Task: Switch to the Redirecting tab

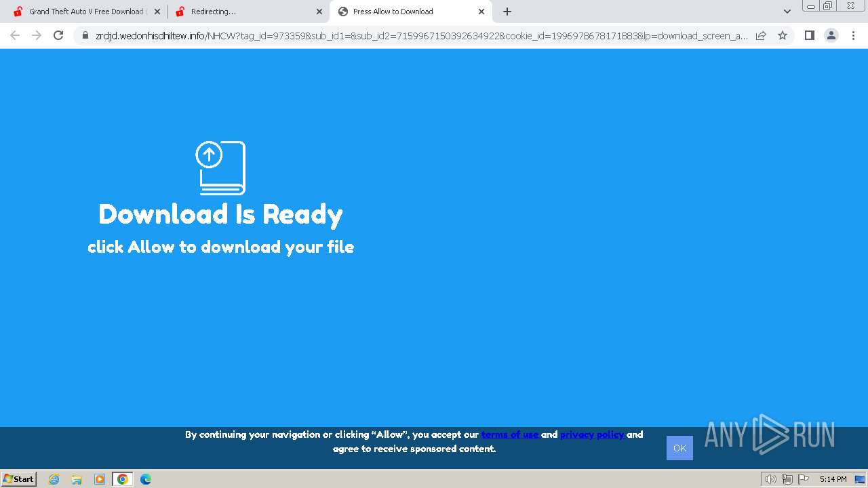Action: (248, 12)
